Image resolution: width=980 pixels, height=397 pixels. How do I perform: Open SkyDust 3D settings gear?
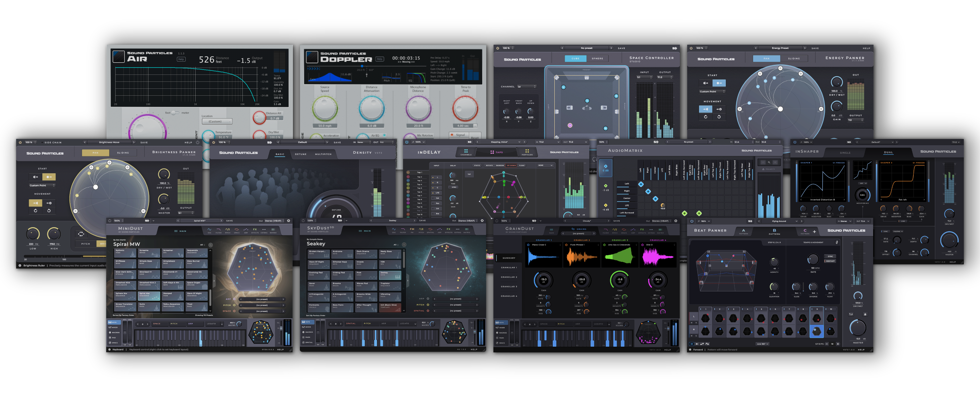point(482,221)
